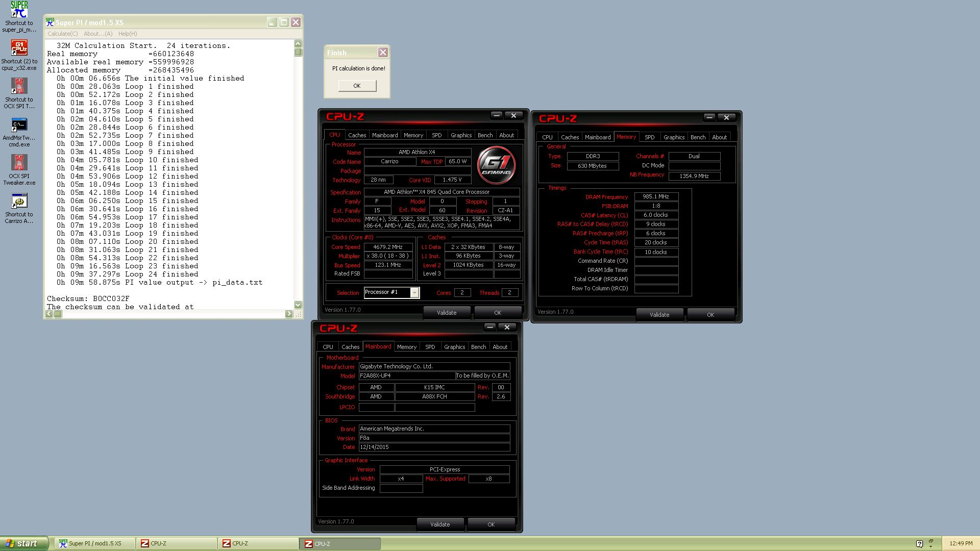Click the Checksum: B0CC032F line
This screenshot has height=551, width=980.
tap(88, 298)
